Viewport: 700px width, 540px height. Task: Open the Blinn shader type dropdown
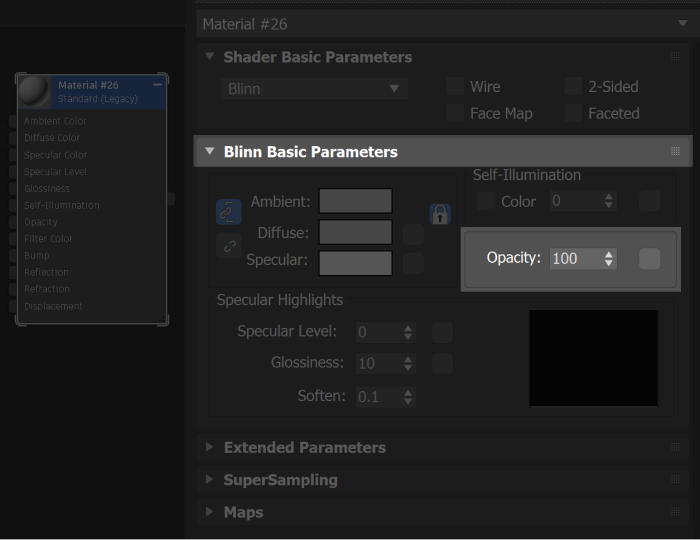[x=313, y=89]
